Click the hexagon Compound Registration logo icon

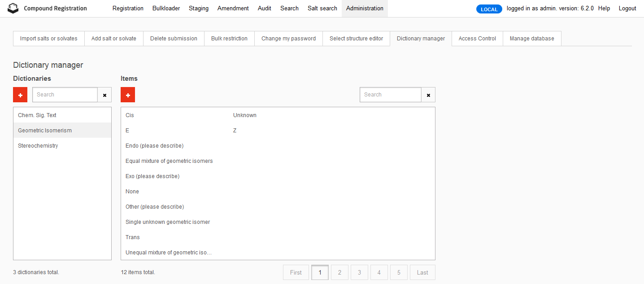(13, 8)
